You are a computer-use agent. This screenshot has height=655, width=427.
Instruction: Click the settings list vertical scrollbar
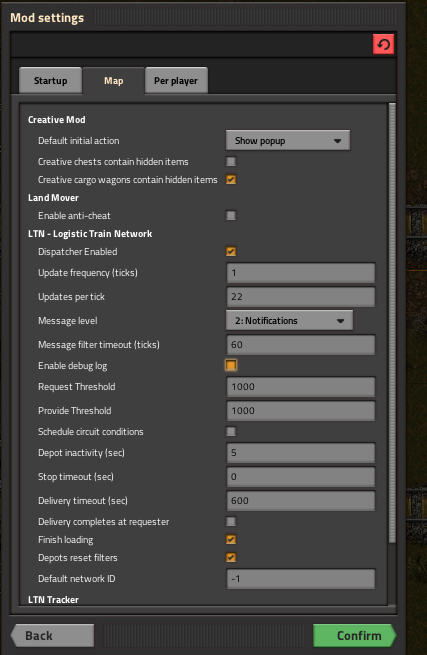392,323
